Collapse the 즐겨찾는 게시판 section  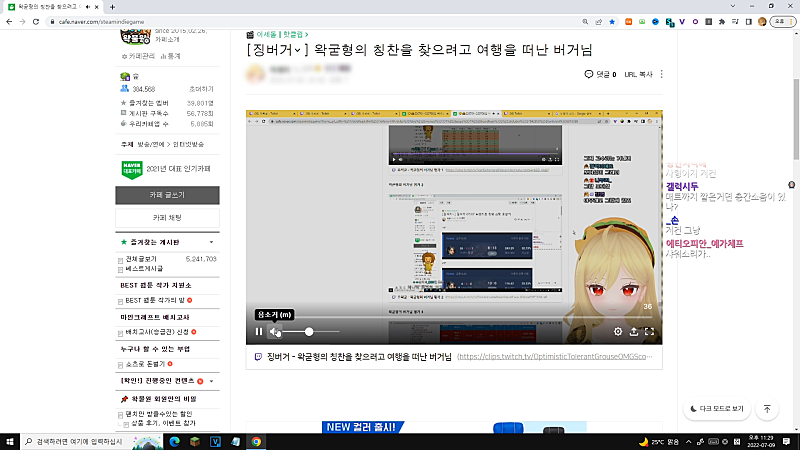pyautogui.click(x=210, y=243)
